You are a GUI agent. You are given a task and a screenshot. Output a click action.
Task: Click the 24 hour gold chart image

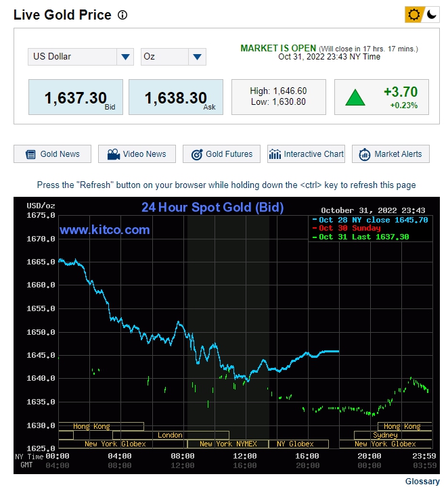coord(227,335)
